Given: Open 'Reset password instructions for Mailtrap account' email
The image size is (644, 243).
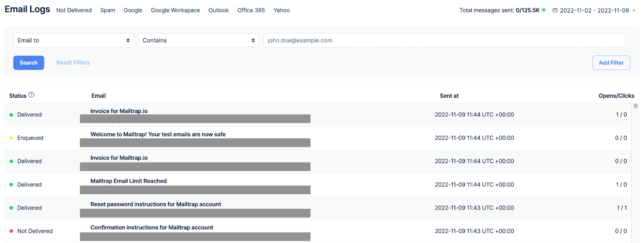Looking at the screenshot, I should [x=155, y=204].
